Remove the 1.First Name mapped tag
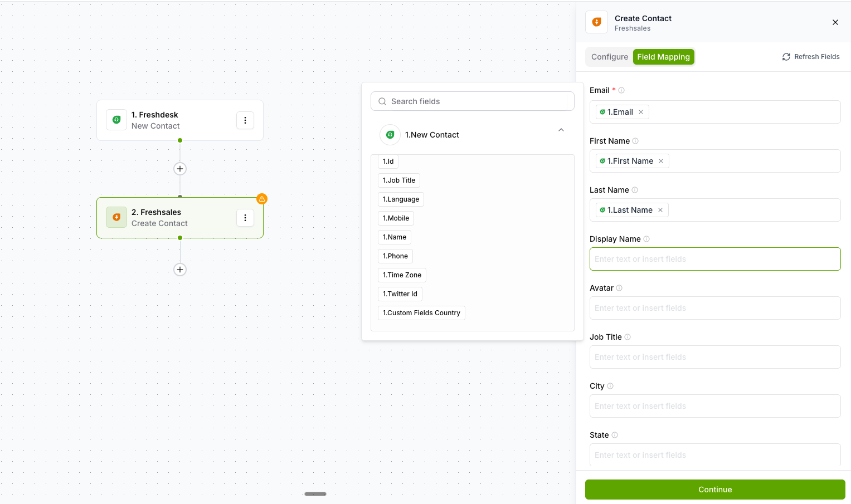This screenshot has height=504, width=851. click(x=661, y=161)
